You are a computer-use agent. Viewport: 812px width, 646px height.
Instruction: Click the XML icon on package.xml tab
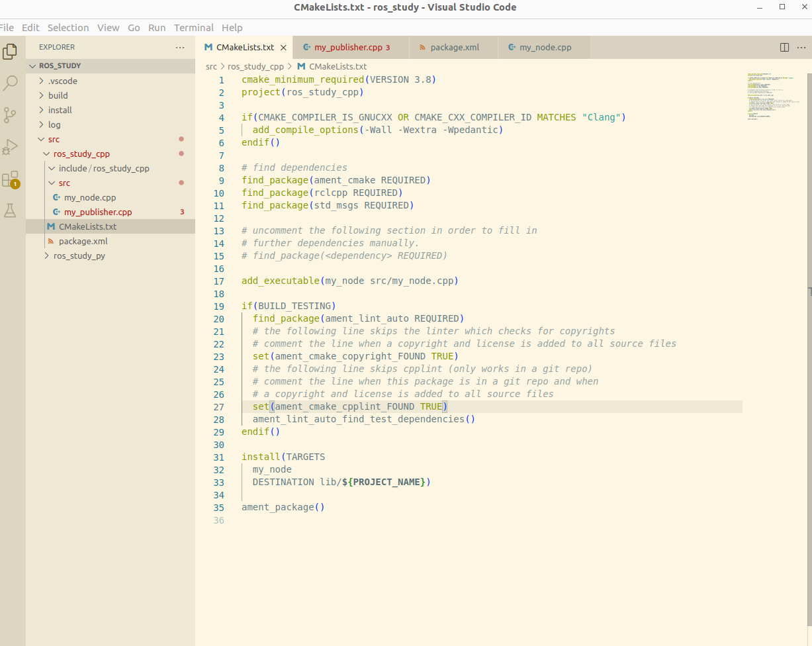[x=423, y=48]
